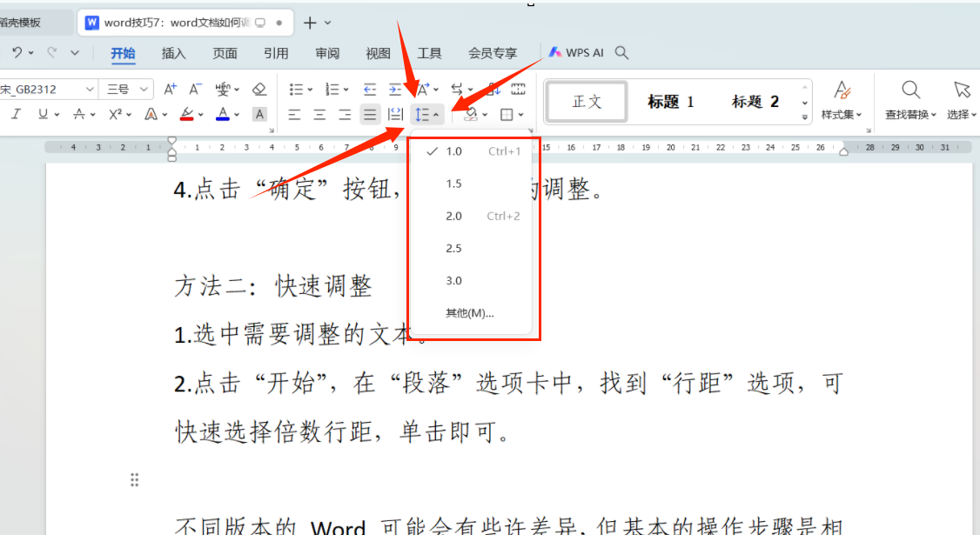The width and height of the screenshot is (980, 535).
Task: Open the 开始 ribbon tab
Action: 123,53
